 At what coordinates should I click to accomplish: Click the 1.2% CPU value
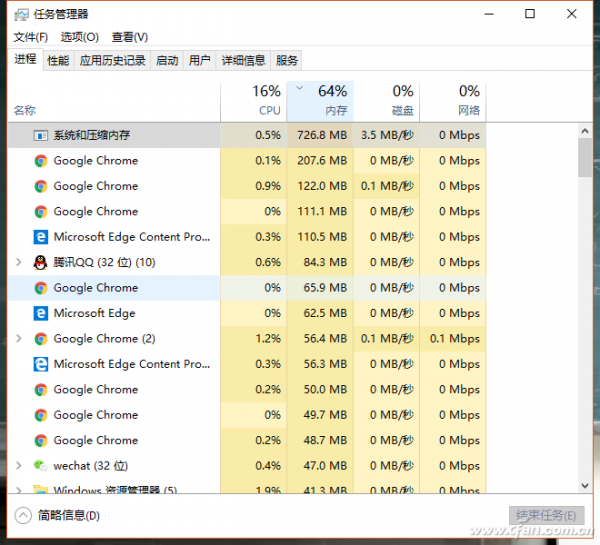[x=268, y=339]
